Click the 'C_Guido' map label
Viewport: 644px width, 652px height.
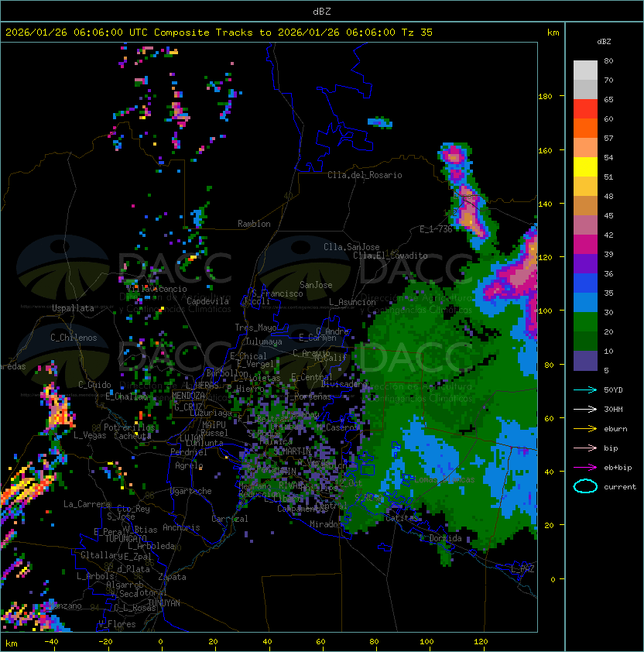click(94, 385)
